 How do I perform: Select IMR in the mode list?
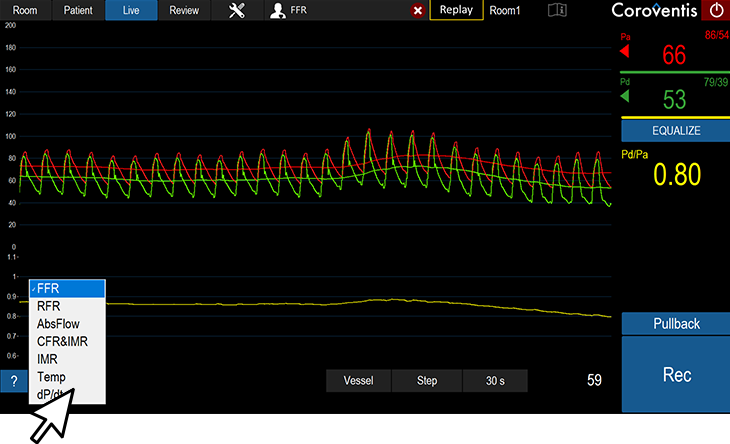click(68, 359)
